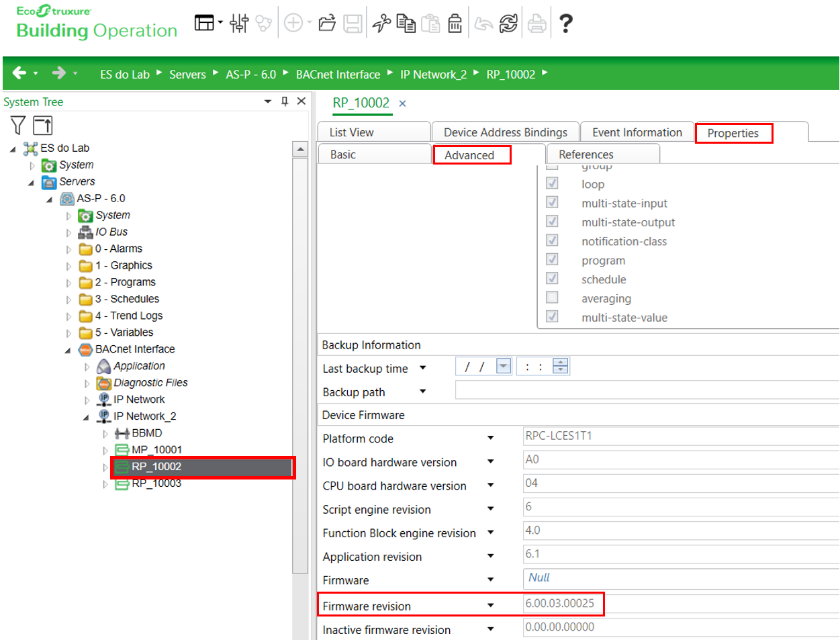
Task: Toggle the schedule checkbox
Action: [552, 278]
